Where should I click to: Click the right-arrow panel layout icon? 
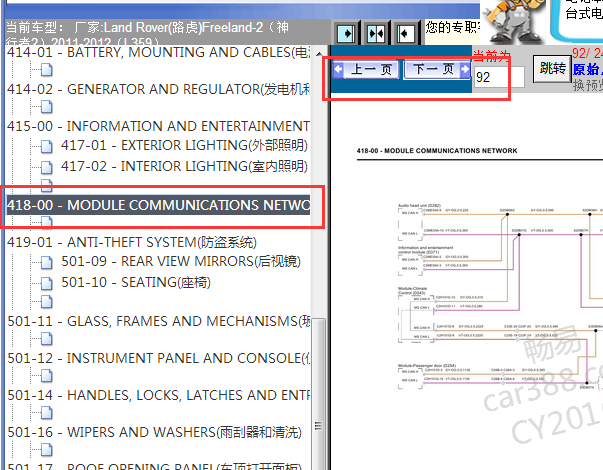[346, 33]
